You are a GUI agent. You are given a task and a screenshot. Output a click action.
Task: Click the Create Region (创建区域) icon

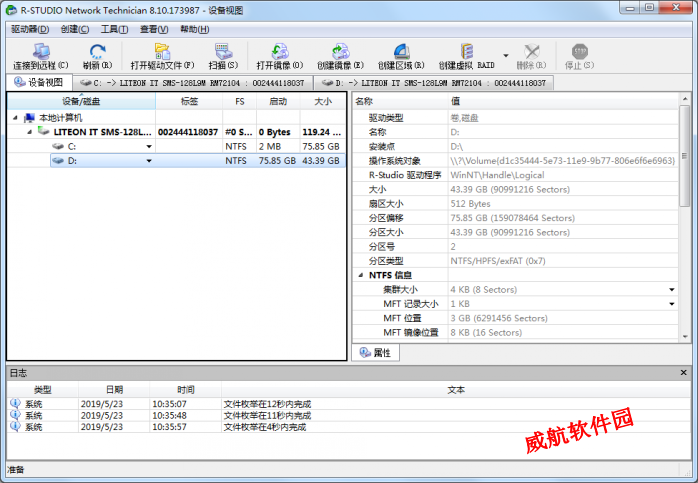(400, 52)
